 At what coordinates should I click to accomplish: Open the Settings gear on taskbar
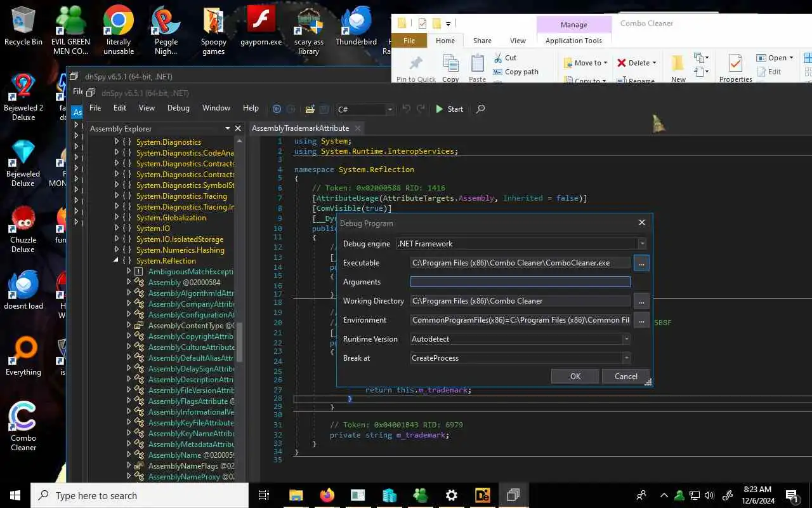tap(452, 495)
